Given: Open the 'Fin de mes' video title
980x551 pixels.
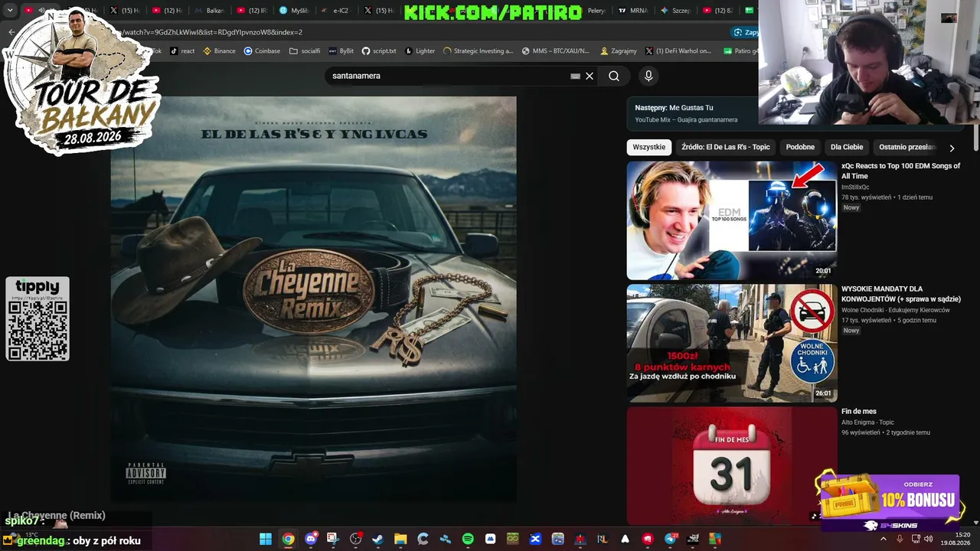Looking at the screenshot, I should click(x=859, y=412).
